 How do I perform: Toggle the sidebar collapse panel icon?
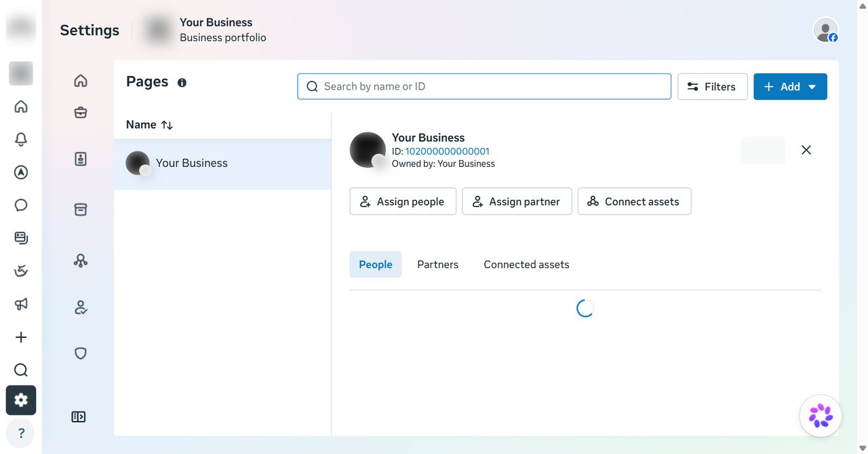[x=79, y=417]
